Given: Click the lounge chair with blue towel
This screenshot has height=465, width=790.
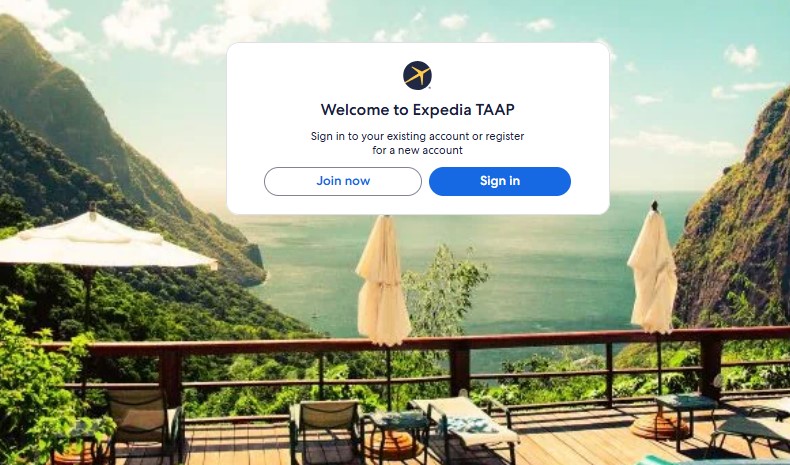Looking at the screenshot, I should [464, 423].
